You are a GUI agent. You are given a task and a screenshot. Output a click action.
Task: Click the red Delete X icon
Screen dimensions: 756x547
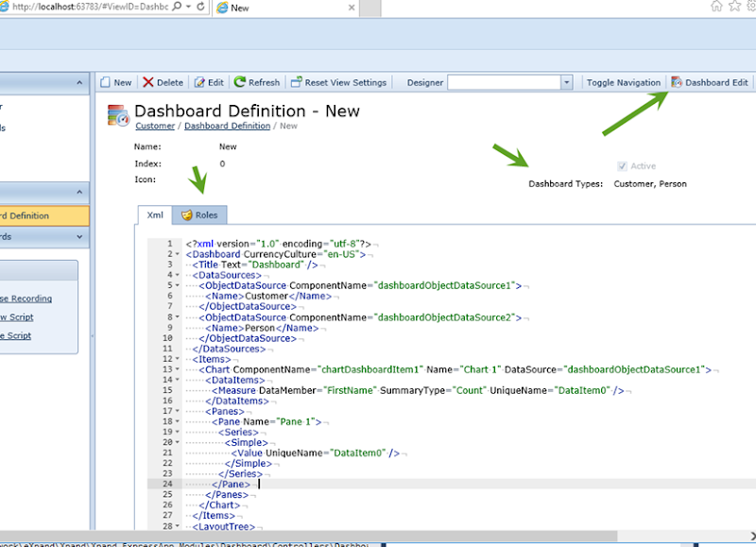[x=147, y=82]
